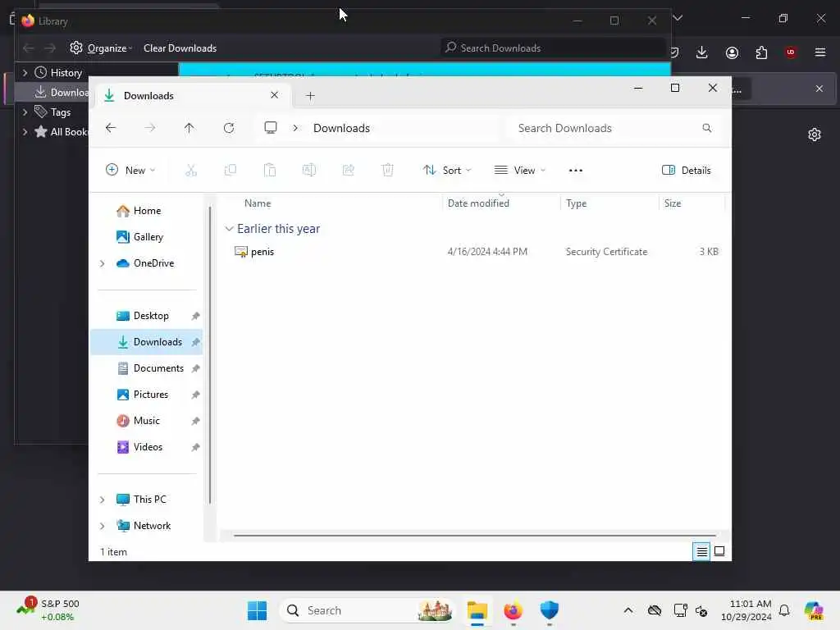Select the Security Certificate file row
Viewport: 840px width, 630px height.
476,252
